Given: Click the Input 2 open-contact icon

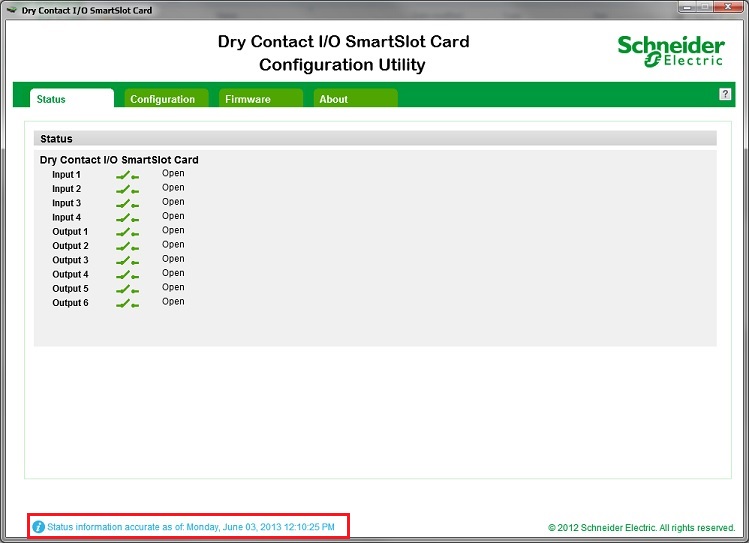Looking at the screenshot, I should click(128, 190).
